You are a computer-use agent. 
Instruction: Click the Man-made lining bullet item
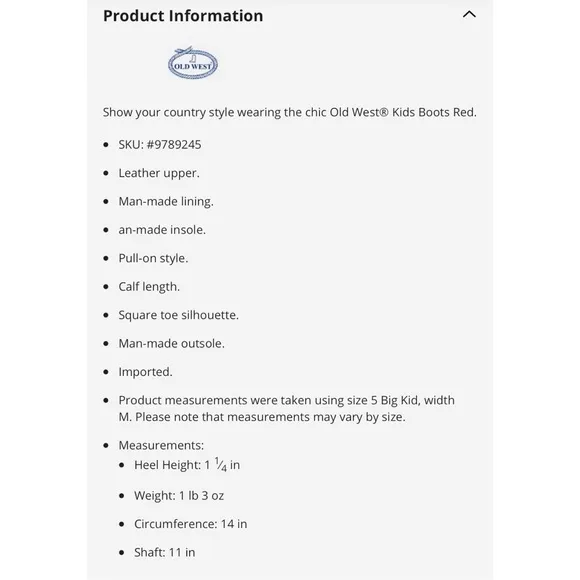(x=166, y=202)
